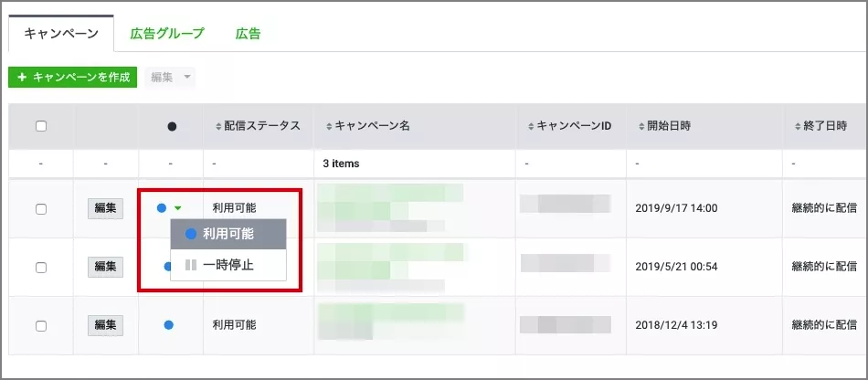Open the 広告 tab
868x380 pixels.
(x=248, y=34)
